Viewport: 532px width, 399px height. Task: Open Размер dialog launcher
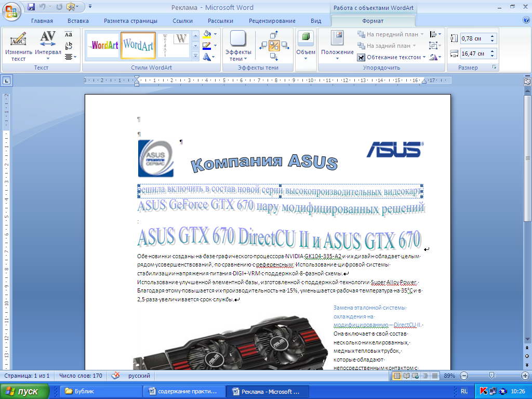(x=495, y=67)
